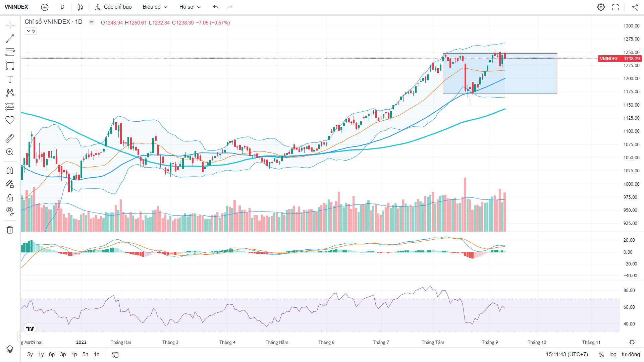Open time axis settings gear at bottom right

point(632,342)
